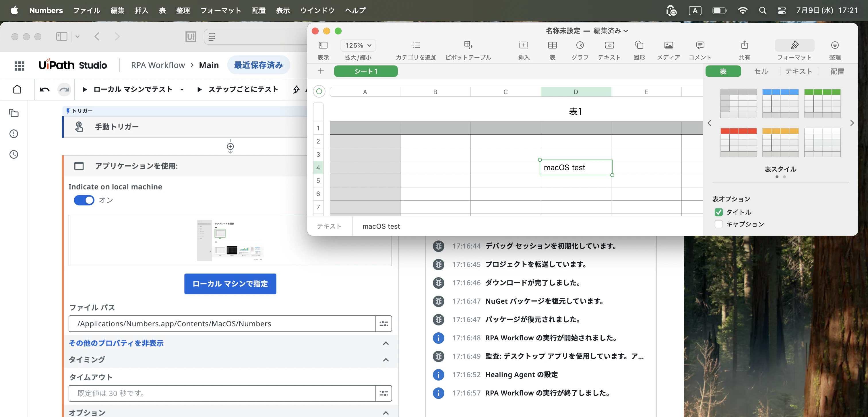Select cell containing macOS test
The width and height of the screenshot is (868, 417).
pos(576,167)
